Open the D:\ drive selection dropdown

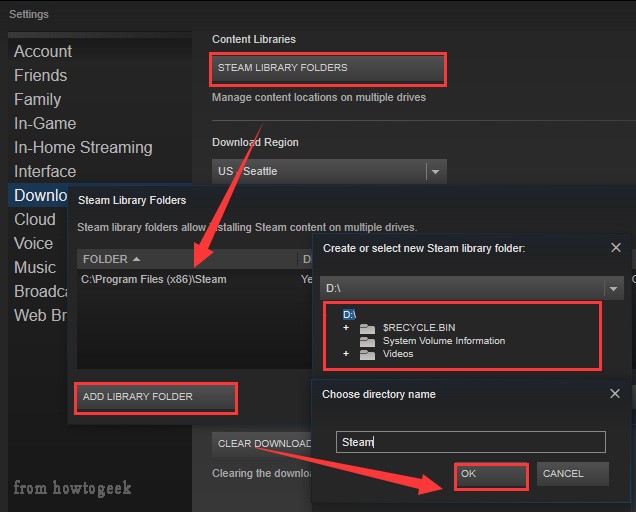[471, 288]
